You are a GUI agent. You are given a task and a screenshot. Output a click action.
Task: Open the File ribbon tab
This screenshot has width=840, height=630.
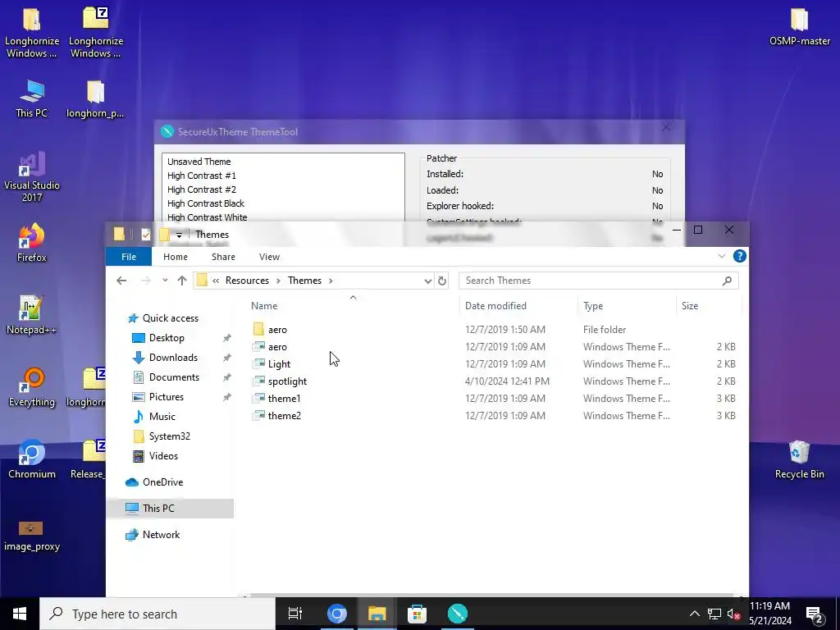coord(129,257)
